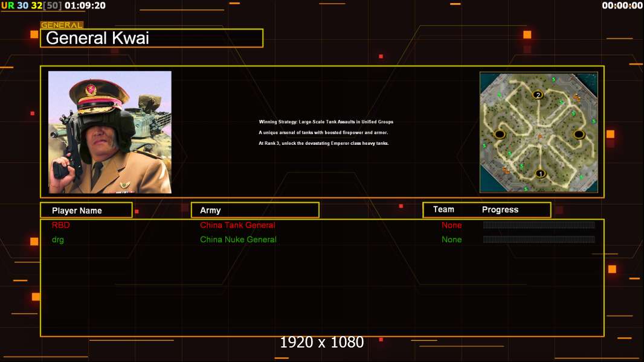The height and width of the screenshot is (362, 644).
Task: Click the left black circle marker on the map
Action: [x=500, y=134]
